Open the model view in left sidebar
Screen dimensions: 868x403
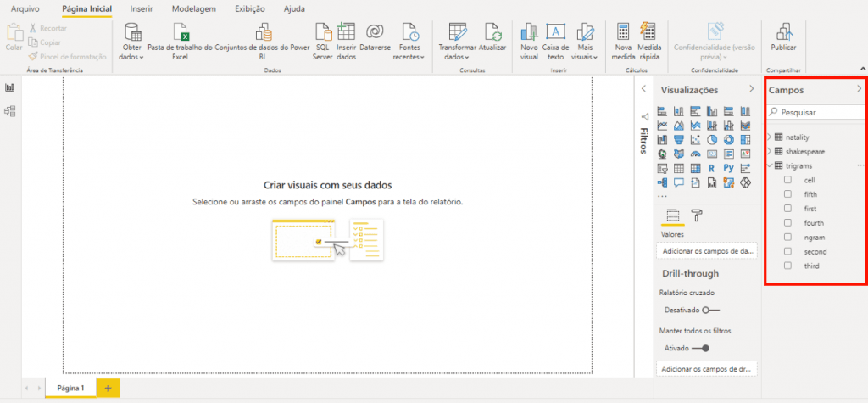[x=10, y=111]
